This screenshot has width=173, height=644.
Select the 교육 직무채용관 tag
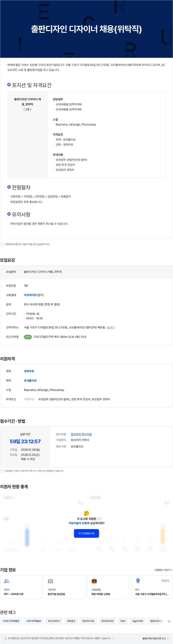pos(34,621)
